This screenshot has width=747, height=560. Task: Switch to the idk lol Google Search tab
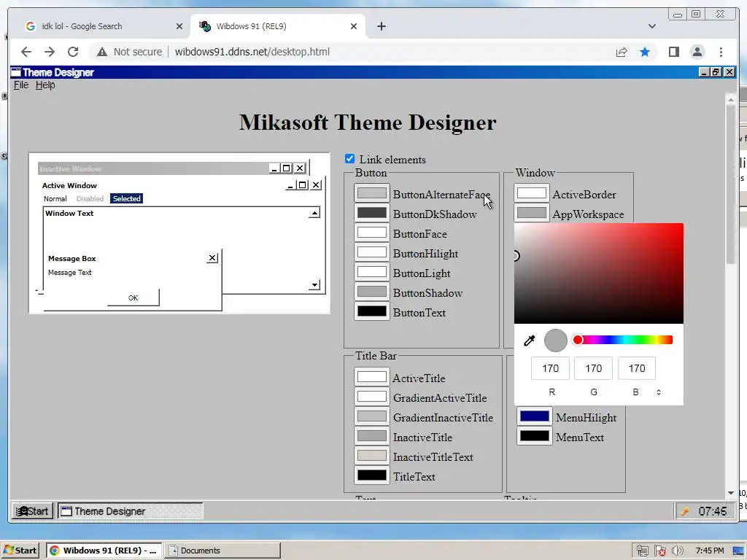click(99, 26)
